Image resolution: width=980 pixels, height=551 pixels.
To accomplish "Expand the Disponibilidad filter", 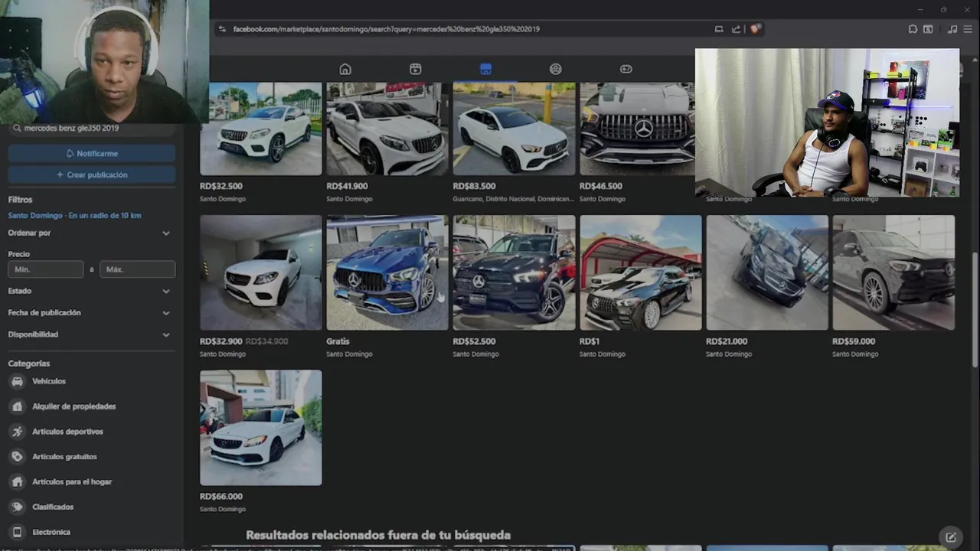I will pyautogui.click(x=91, y=334).
